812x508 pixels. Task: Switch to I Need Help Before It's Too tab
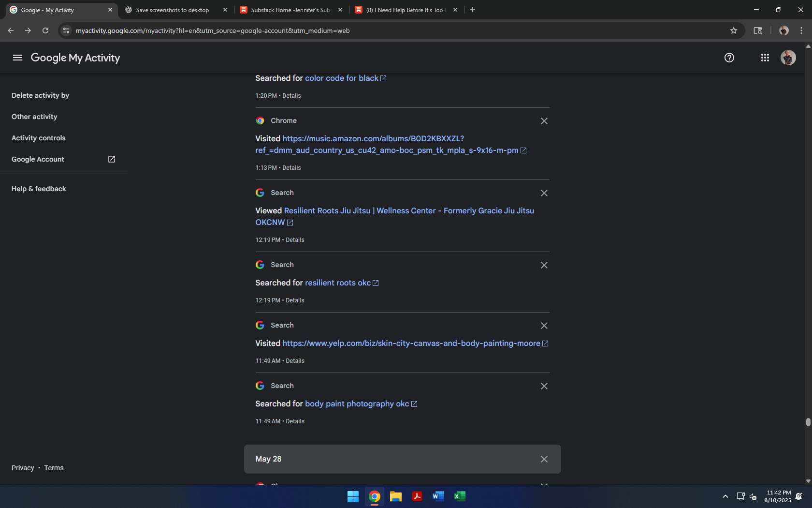[x=406, y=10]
